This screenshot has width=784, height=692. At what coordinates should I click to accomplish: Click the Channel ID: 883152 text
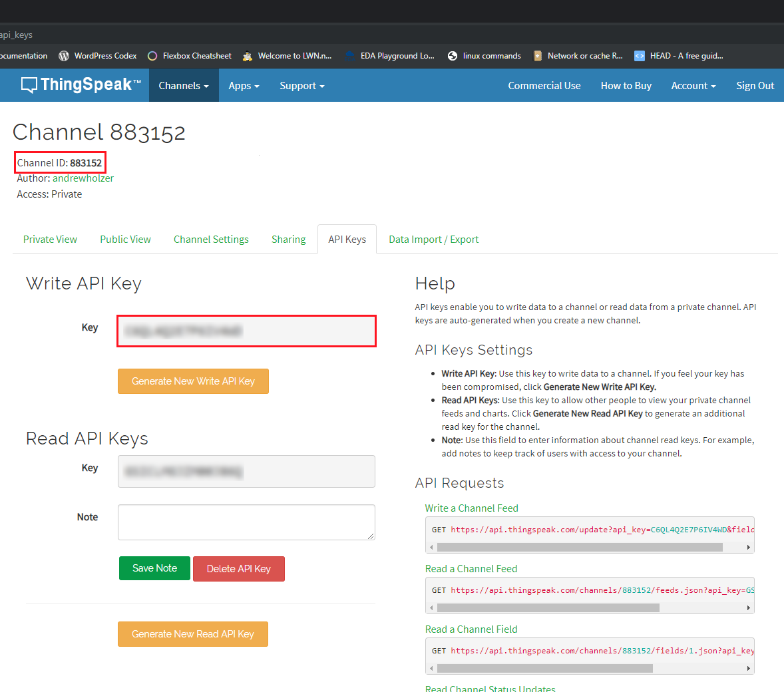[x=59, y=162]
